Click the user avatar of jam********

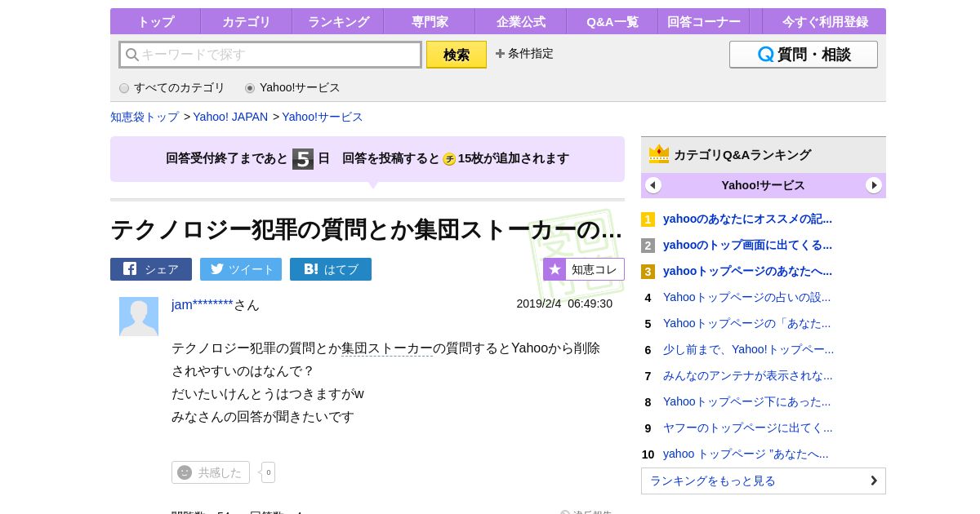tap(139, 317)
